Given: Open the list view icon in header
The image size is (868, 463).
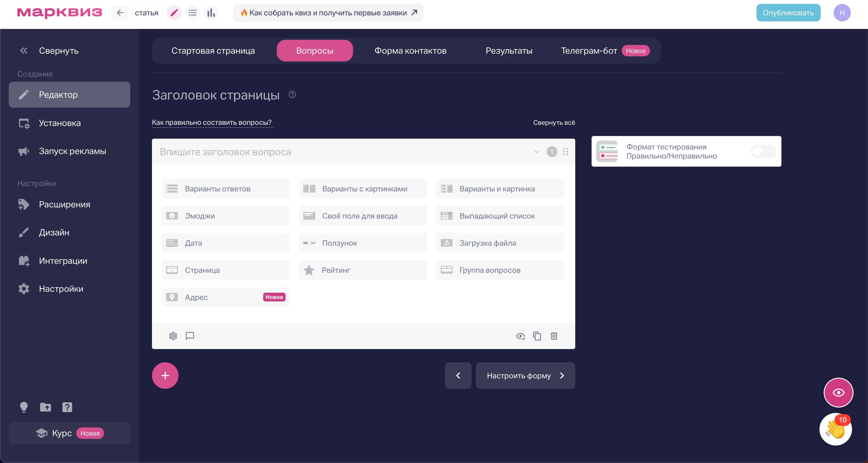Looking at the screenshot, I should pyautogui.click(x=192, y=13).
